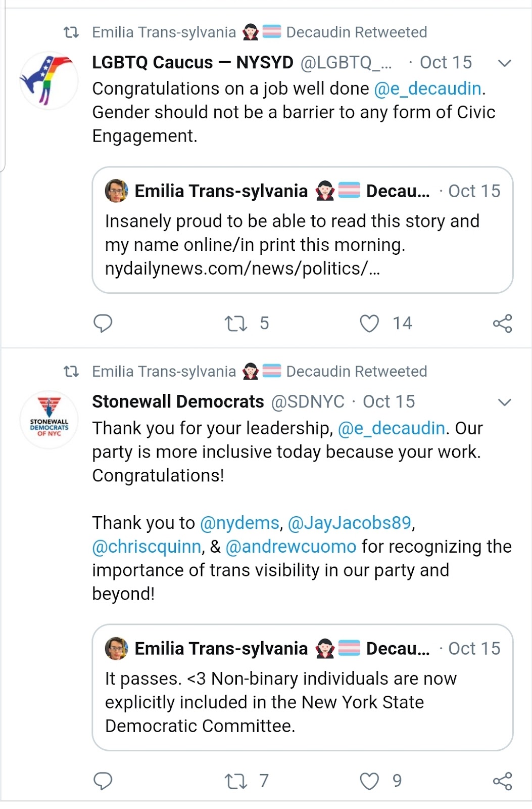
Task: Open the LGBTQ Caucus donkey avatar
Action: click(x=49, y=81)
